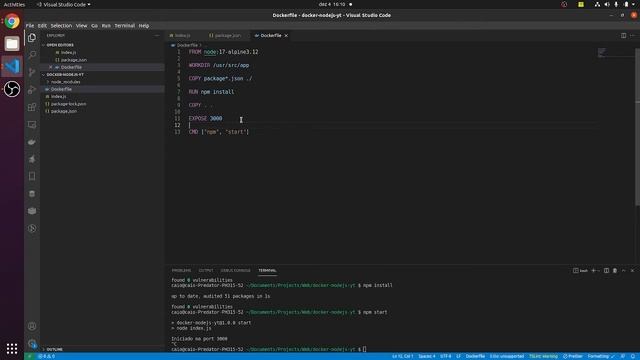Open the editor More Actions ellipsis
The width and height of the screenshot is (640, 360).
pos(632,36)
